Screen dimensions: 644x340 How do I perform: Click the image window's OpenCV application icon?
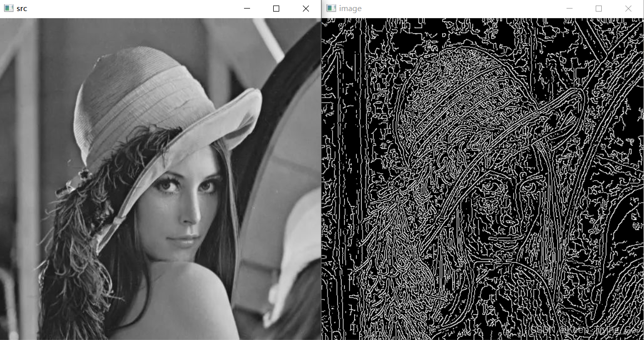coord(331,8)
